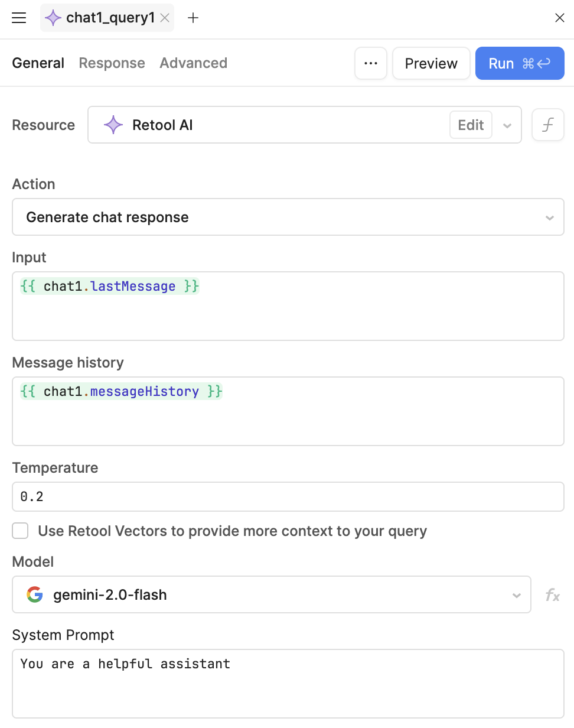Select the General tab
Viewport: 574px width, 728px height.
click(38, 63)
